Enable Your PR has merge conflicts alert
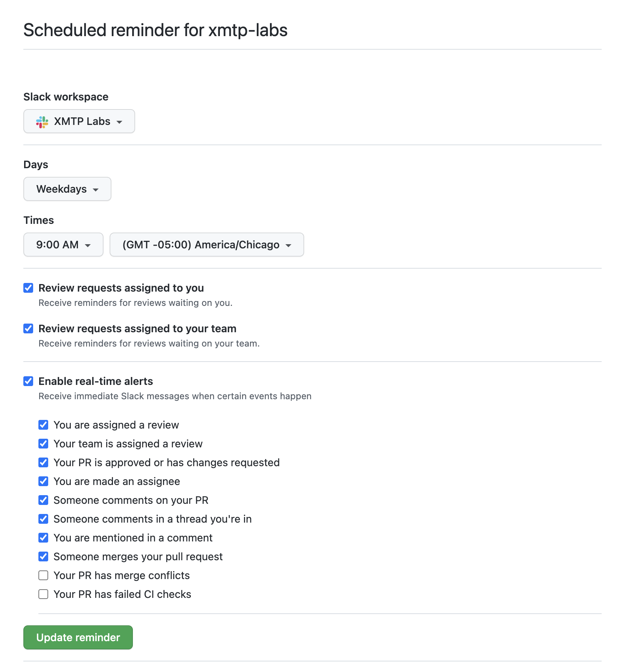Viewport: 628px width, 672px height. (43, 575)
